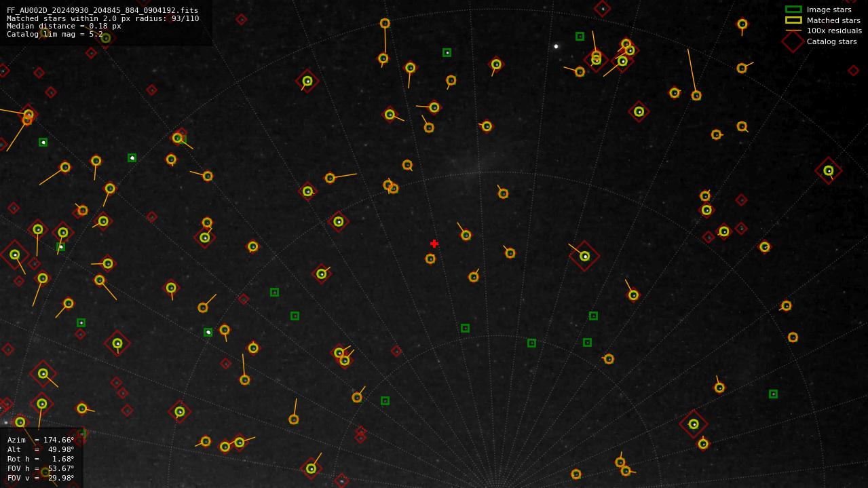The height and width of the screenshot is (488, 868).
Task: Click the 'Catalog lim mag = 5.2' line
Action: 55,34
